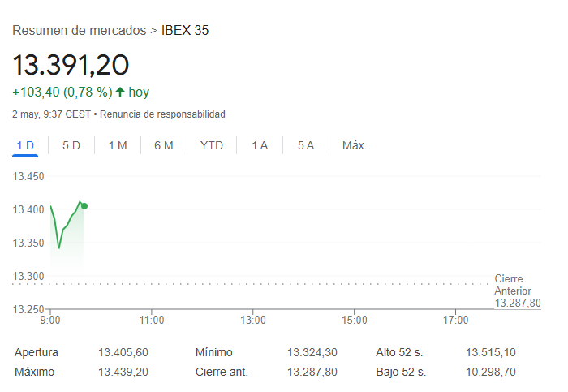This screenshot has width=568, height=392.
Task: Switch to the 5 D chart tab
Action: pyautogui.click(x=71, y=145)
